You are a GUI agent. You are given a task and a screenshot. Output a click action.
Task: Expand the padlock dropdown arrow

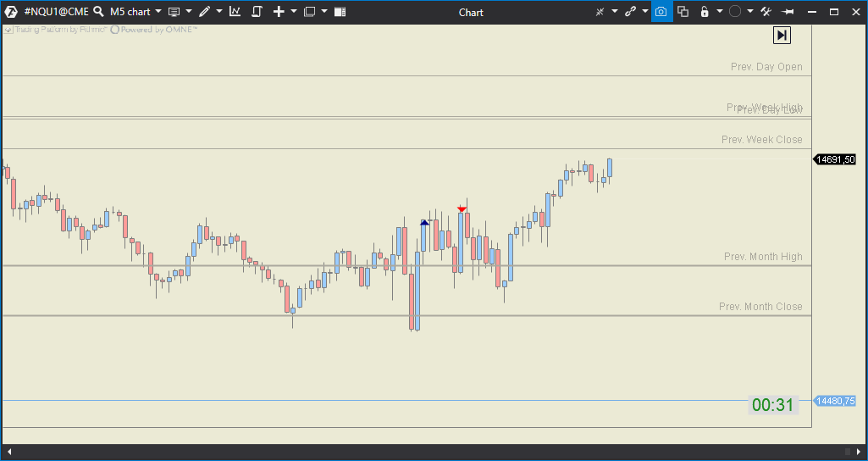point(720,12)
